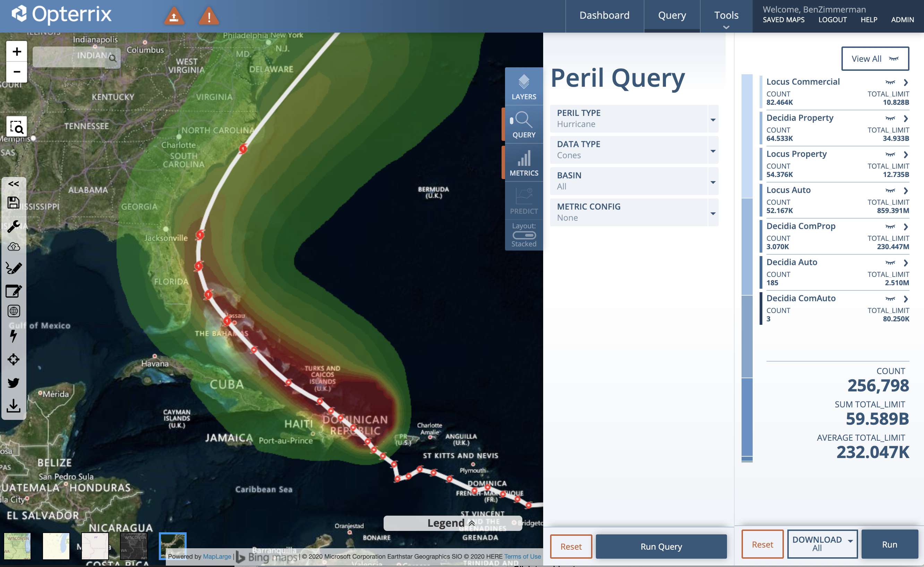Open the Admin page
The width and height of the screenshot is (924, 567).
point(902,19)
